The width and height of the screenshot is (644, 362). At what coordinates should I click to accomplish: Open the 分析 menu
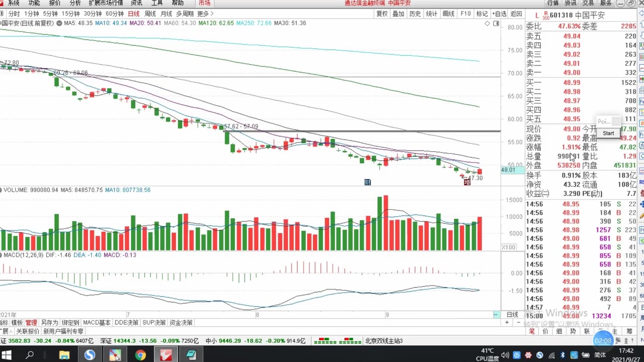point(75,3)
